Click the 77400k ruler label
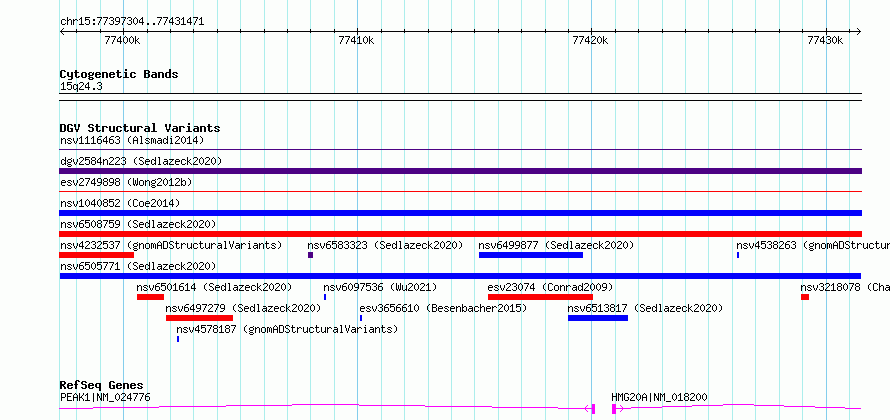The width and height of the screenshot is (890, 420). [123, 40]
